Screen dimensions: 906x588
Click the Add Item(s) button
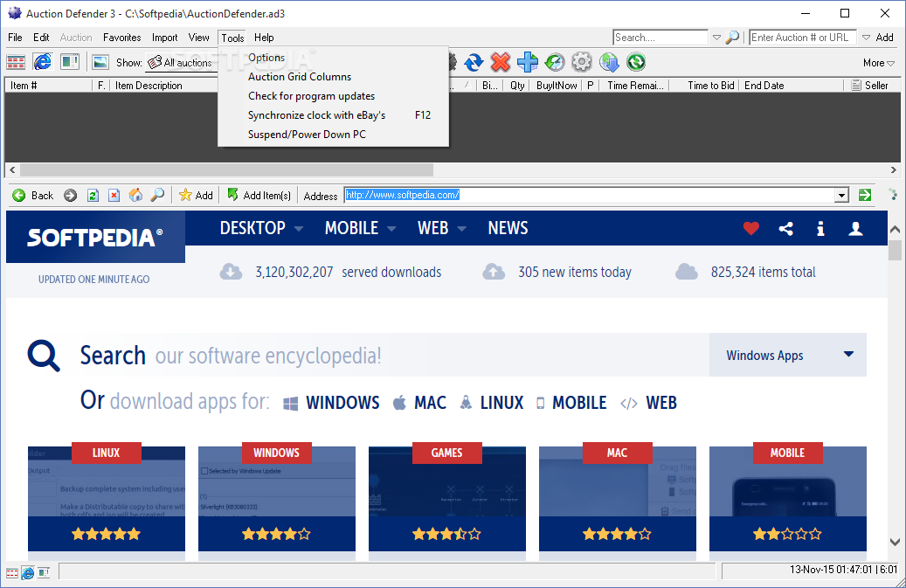[259, 195]
